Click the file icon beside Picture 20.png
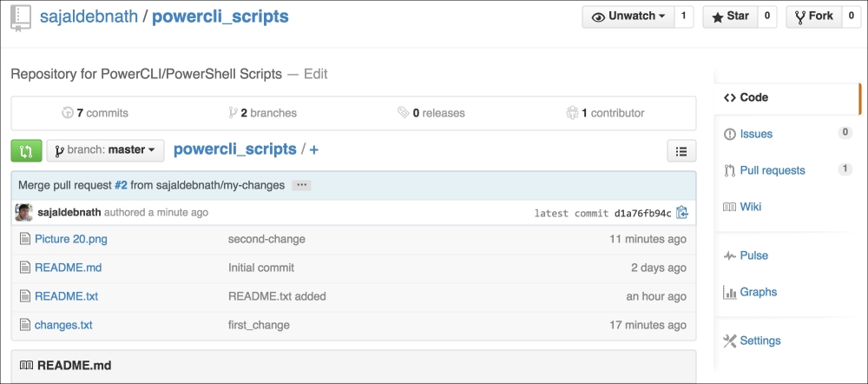Viewport: 868px width, 384px height. (x=25, y=240)
